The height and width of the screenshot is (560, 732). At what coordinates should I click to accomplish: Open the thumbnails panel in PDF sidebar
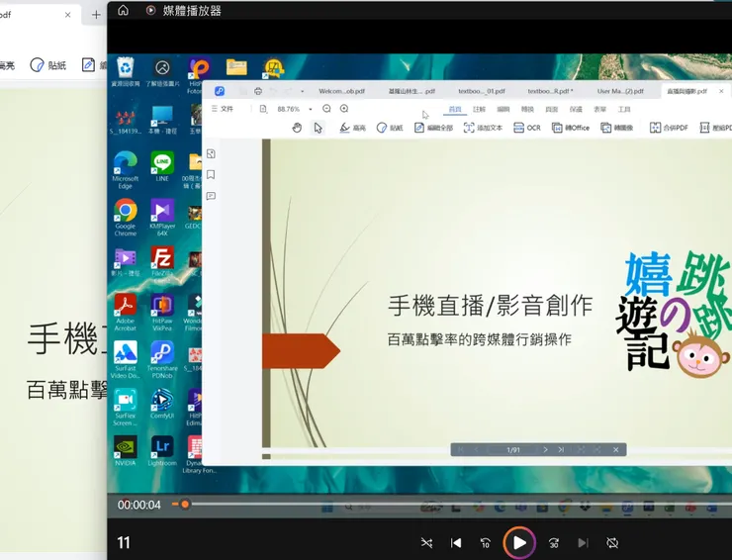(x=211, y=153)
